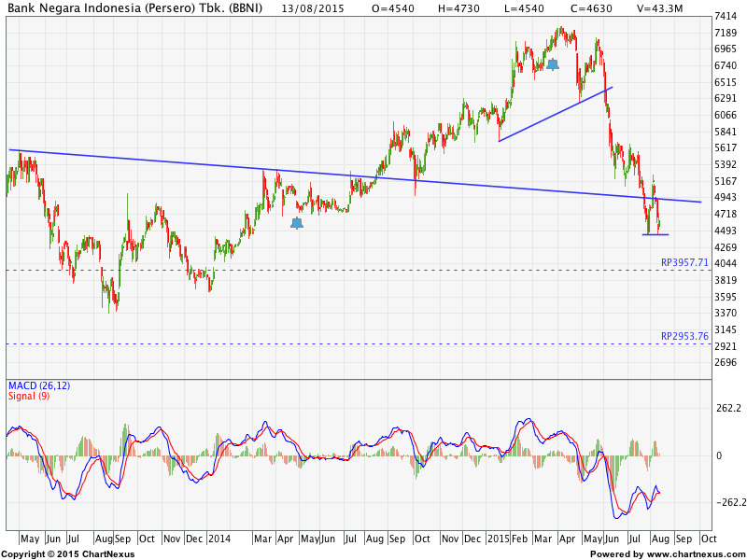Screen dimensions: 747x560
Task: Click the short horizontal support line near 4493
Action: click(655, 234)
